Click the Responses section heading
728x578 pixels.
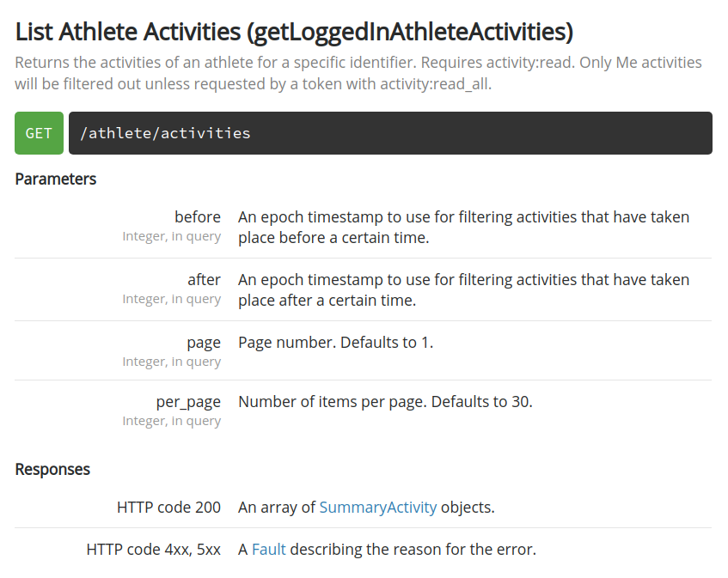click(52, 470)
